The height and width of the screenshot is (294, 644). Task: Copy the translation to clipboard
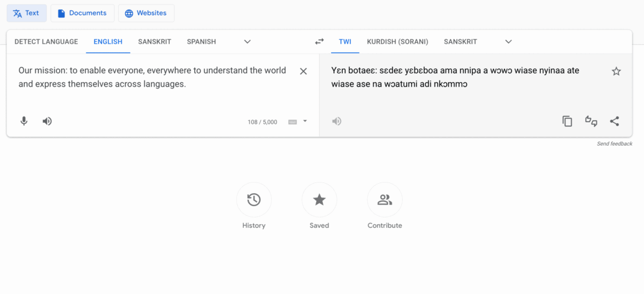(567, 121)
